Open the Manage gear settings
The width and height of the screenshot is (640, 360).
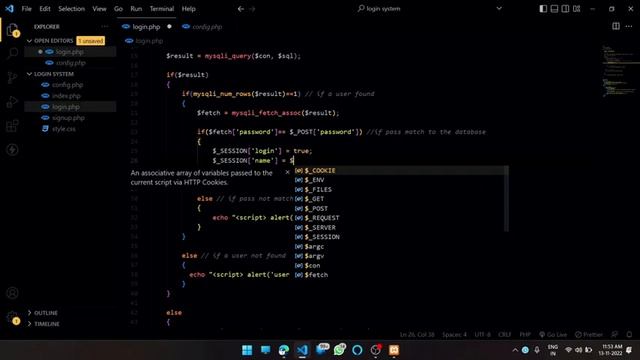[12, 318]
